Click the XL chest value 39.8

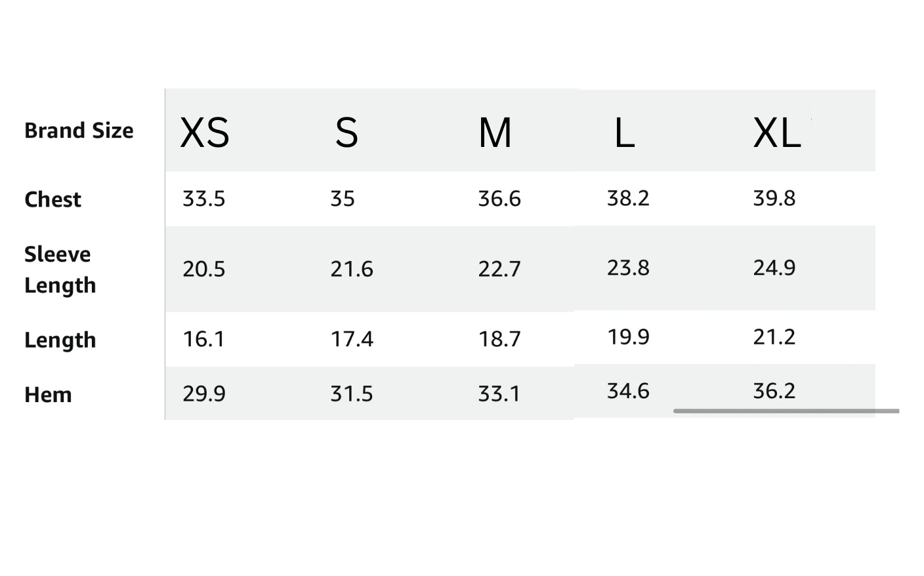click(x=774, y=198)
